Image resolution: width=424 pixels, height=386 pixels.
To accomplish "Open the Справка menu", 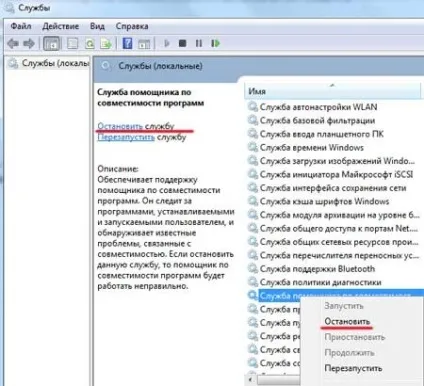I will point(132,26).
